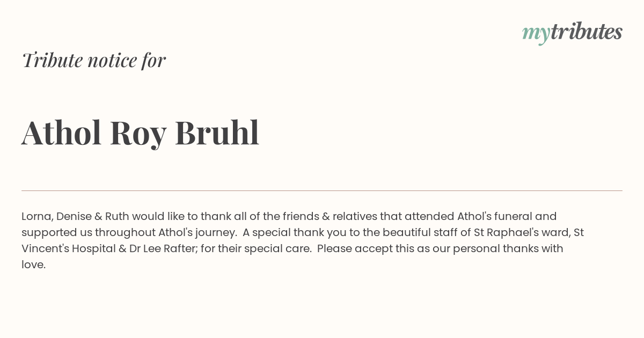
Task: Click the mytributes logo
Action: coord(572,33)
